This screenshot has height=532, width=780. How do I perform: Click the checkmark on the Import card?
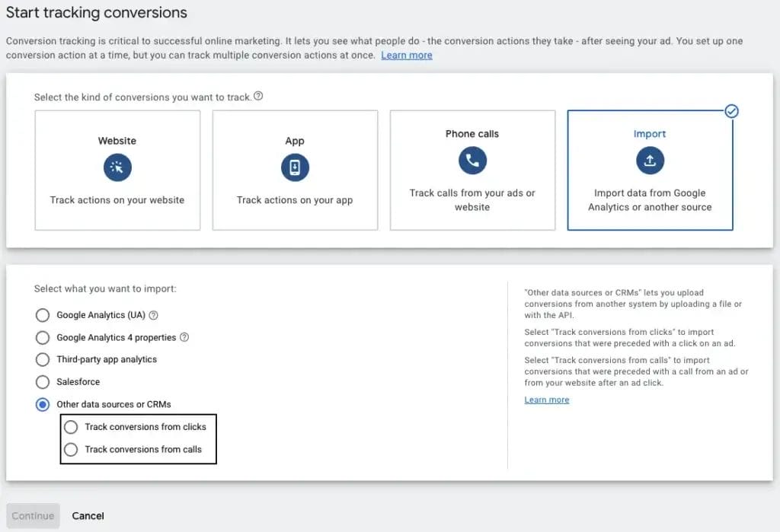[x=731, y=111]
